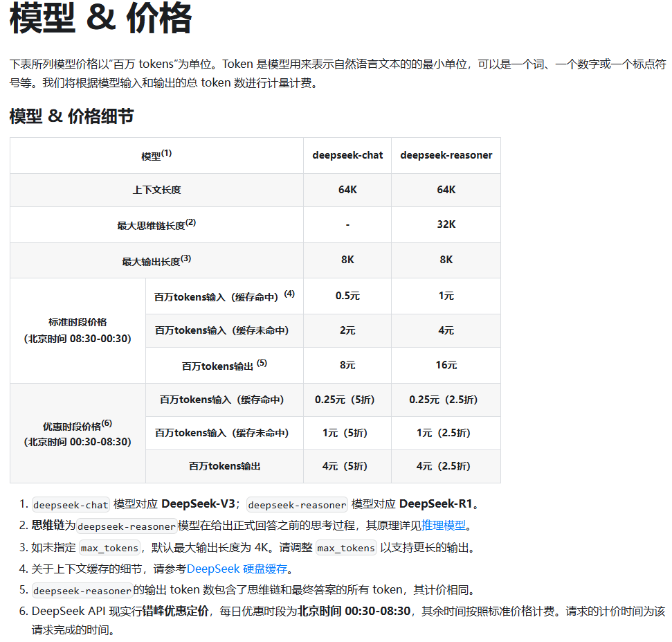Click the deepseek-reasoner code tag in footnote 5
This screenshot has width=672, height=642.
[x=82, y=591]
